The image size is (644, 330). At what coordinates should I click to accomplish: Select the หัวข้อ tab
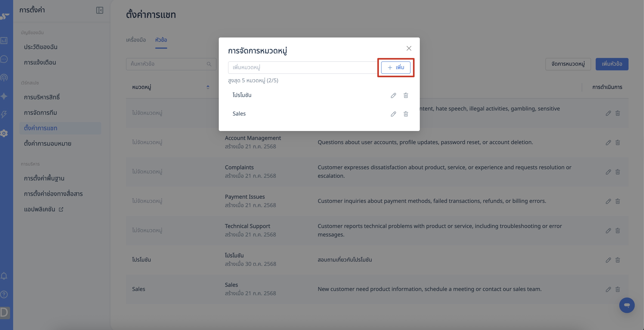161,40
